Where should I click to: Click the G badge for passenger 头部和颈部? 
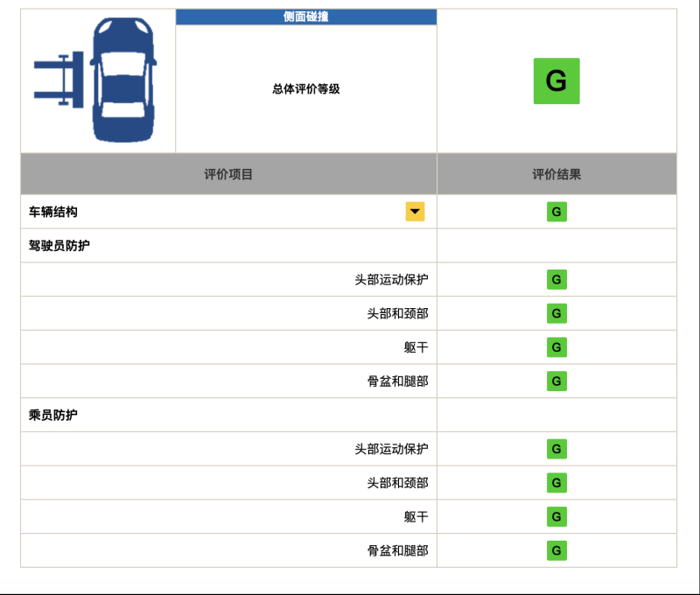tap(556, 482)
